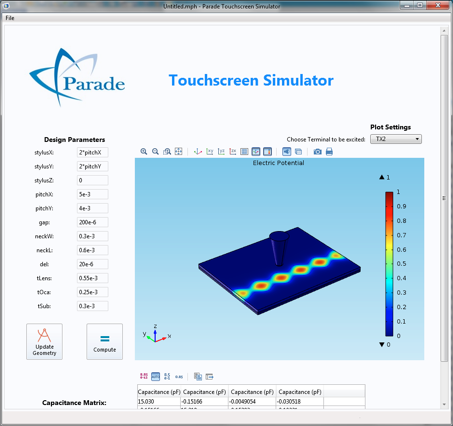Click the vertical scrollbar thumb on the right

pyautogui.click(x=444, y=198)
